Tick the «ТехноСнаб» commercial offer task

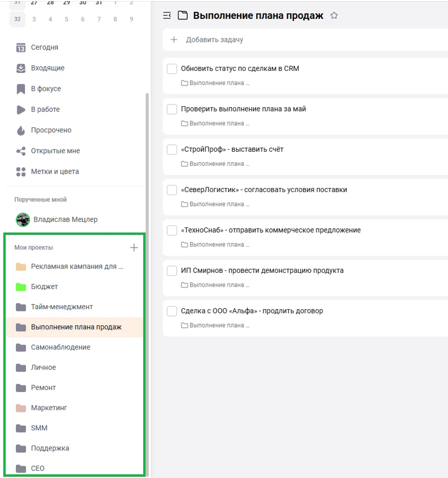click(172, 230)
